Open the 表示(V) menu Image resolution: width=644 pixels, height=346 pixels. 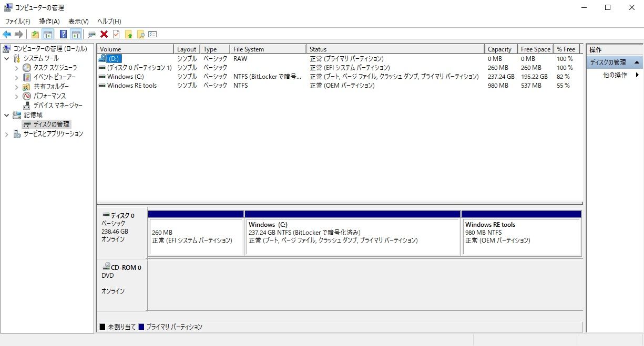tap(78, 22)
